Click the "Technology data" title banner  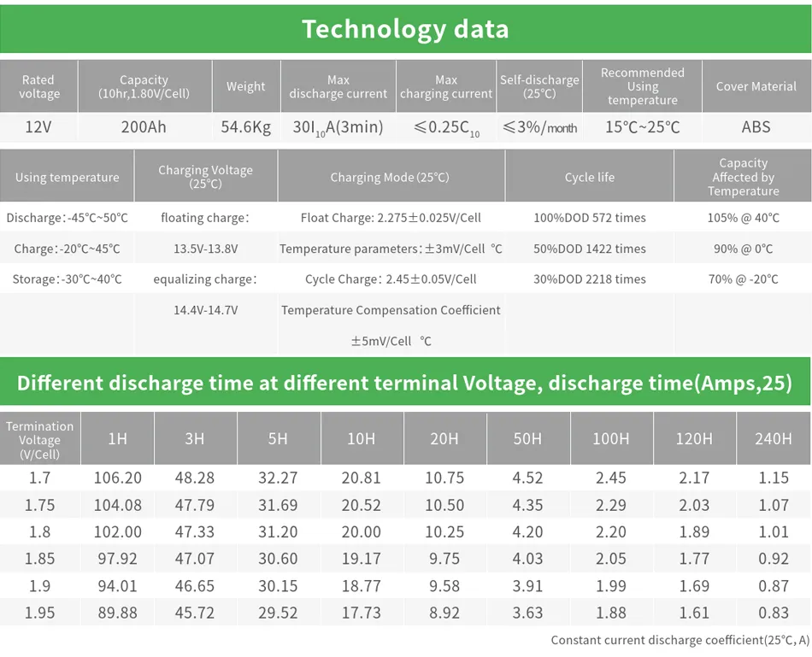coord(405,28)
